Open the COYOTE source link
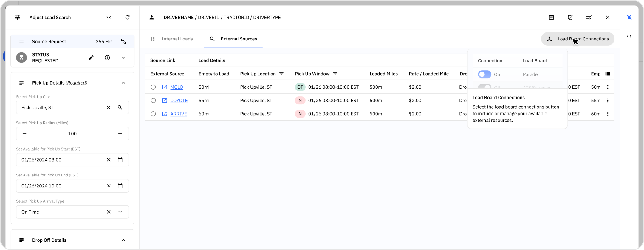This screenshot has width=644, height=250. pyautogui.click(x=179, y=101)
